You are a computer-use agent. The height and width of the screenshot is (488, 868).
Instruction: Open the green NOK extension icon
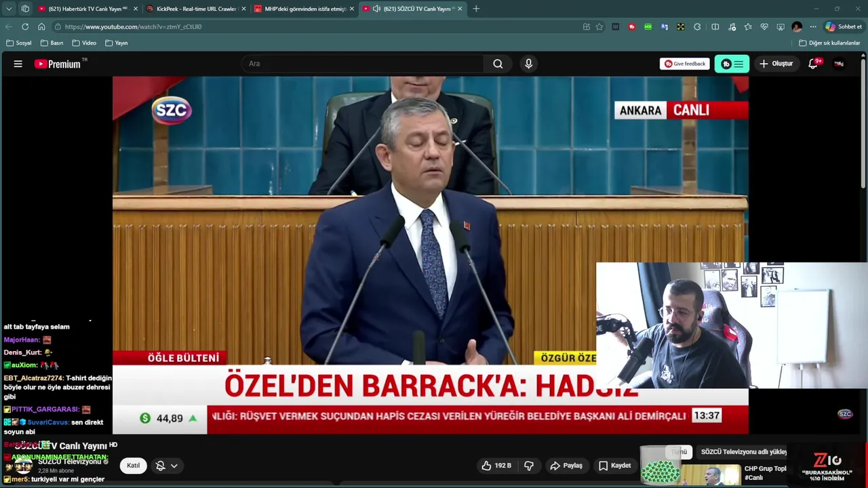[648, 26]
